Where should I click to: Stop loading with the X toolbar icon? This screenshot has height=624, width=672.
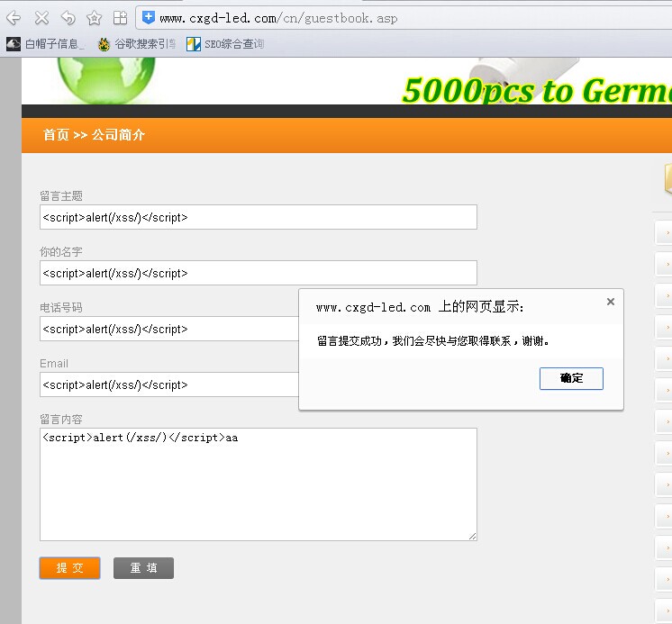point(41,18)
